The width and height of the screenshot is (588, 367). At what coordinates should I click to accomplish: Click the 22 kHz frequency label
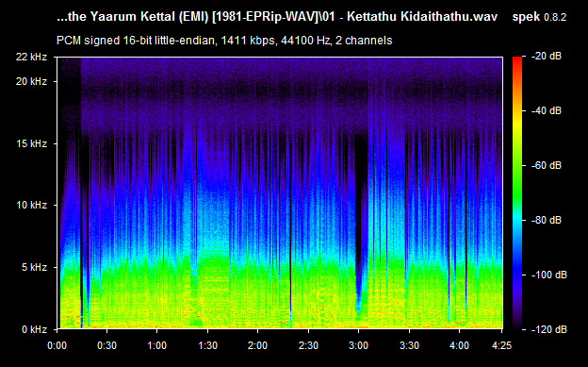pyautogui.click(x=31, y=58)
